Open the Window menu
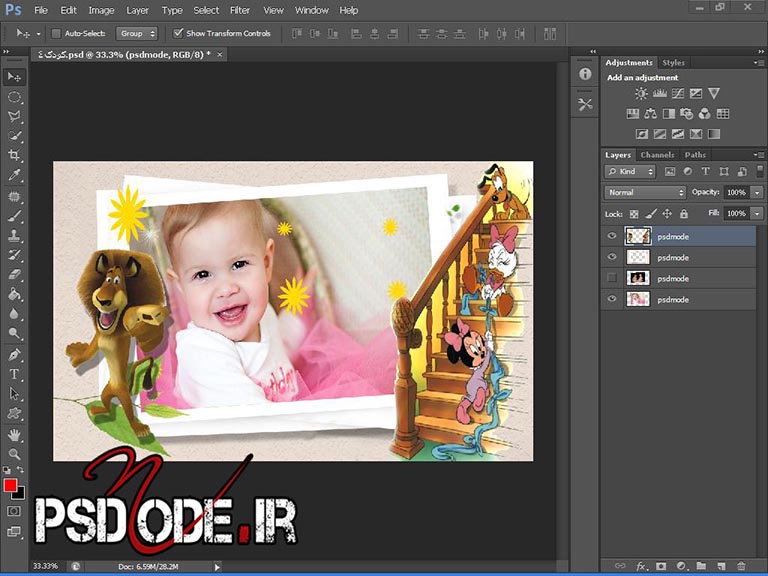 pyautogui.click(x=312, y=10)
